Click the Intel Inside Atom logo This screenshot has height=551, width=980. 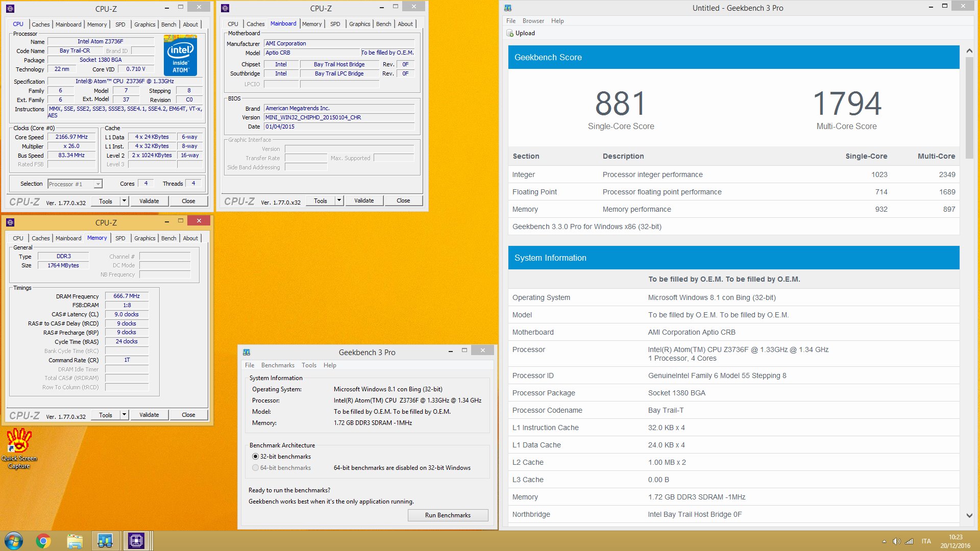pyautogui.click(x=180, y=56)
